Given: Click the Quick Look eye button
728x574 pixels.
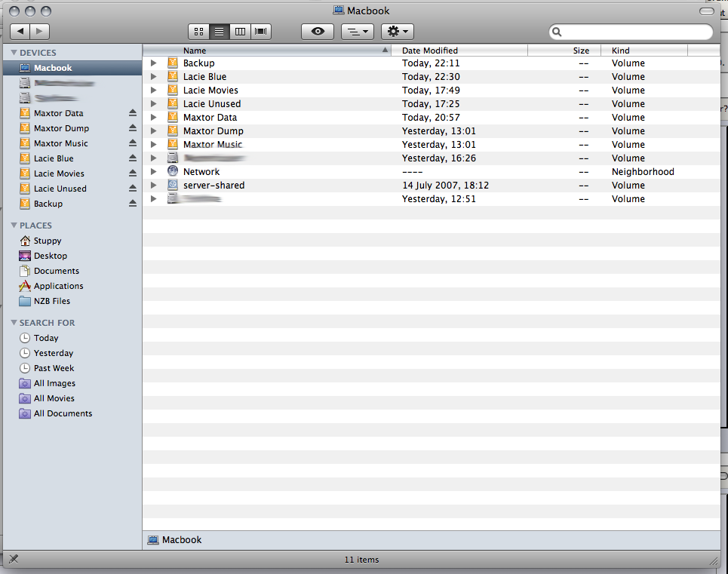Looking at the screenshot, I should coord(318,31).
